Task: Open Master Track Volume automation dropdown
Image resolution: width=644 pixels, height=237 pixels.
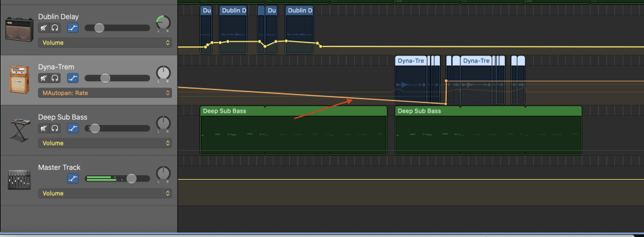Action: coord(105,193)
